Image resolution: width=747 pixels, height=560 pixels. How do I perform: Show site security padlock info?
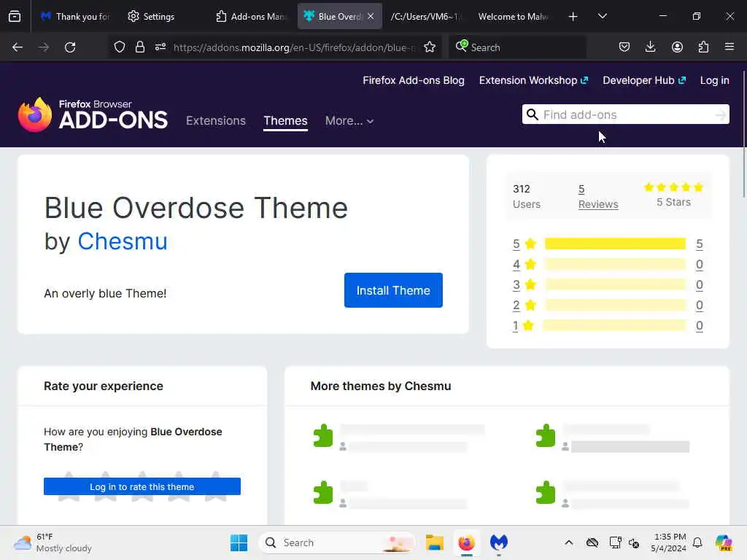(139, 47)
